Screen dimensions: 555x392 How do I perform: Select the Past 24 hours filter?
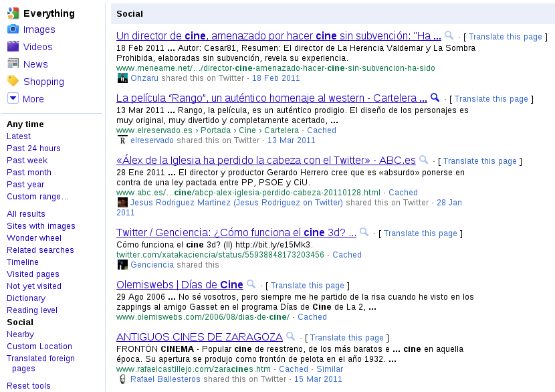33,149
